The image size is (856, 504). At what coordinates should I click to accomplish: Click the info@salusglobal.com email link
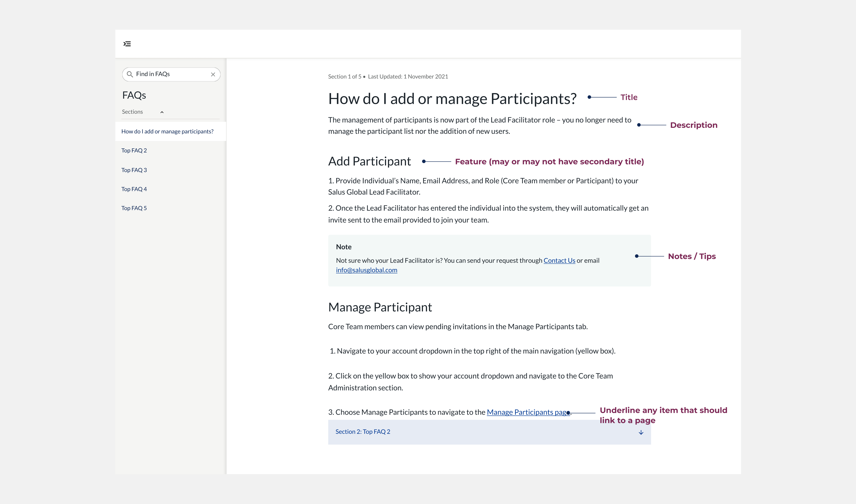click(x=366, y=270)
